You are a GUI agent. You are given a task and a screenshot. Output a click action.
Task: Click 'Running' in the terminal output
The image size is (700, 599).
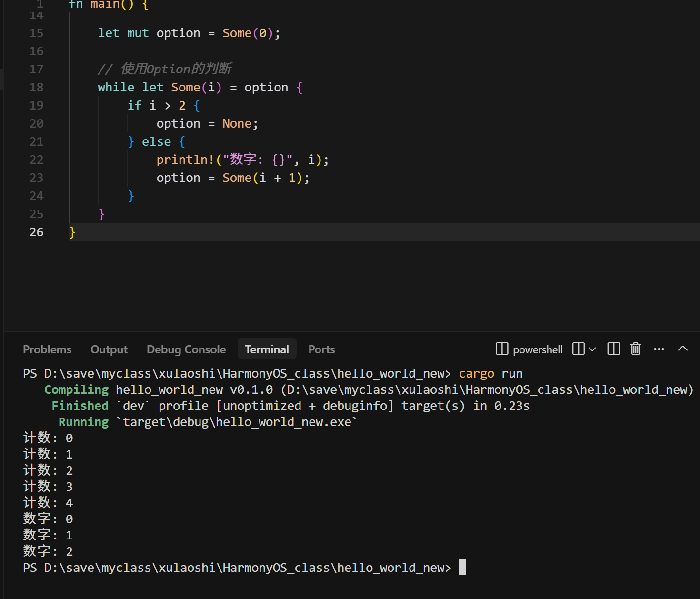tap(83, 422)
